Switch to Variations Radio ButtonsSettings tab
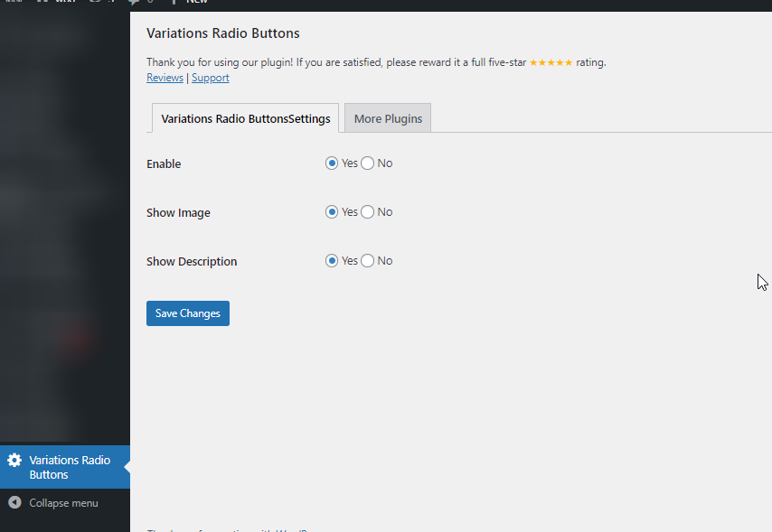 click(x=245, y=118)
